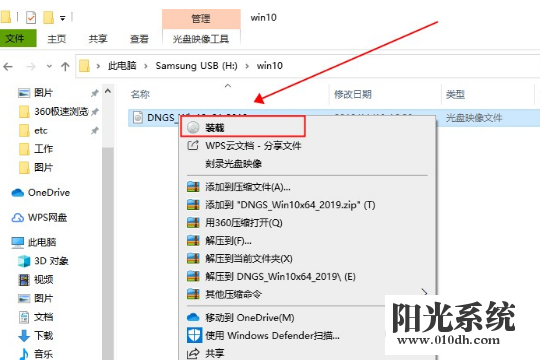Click archive icon beside 解压到当前文件夹(X)
The height and width of the screenshot is (360, 540).
tap(193, 258)
